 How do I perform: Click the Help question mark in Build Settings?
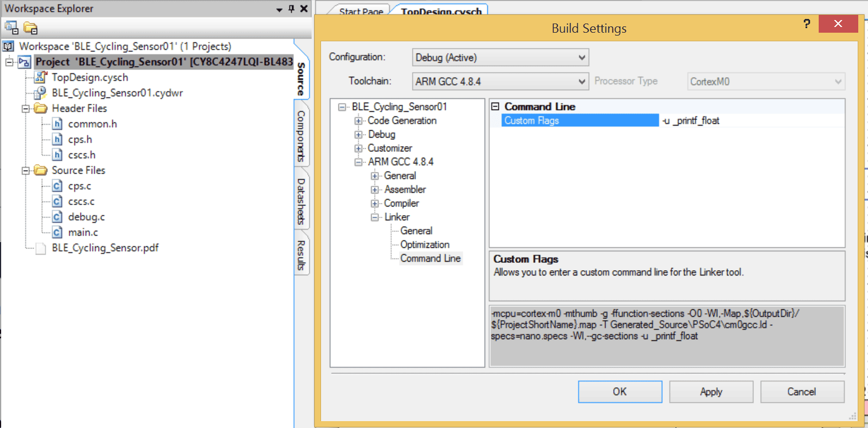pyautogui.click(x=807, y=24)
